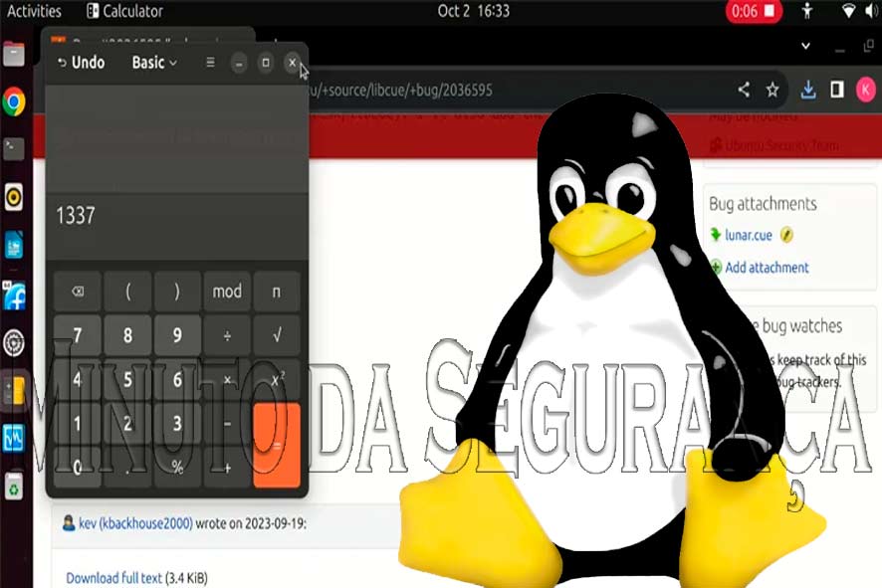Click the digit 3 key
The height and width of the screenshot is (588, 882).
click(177, 423)
